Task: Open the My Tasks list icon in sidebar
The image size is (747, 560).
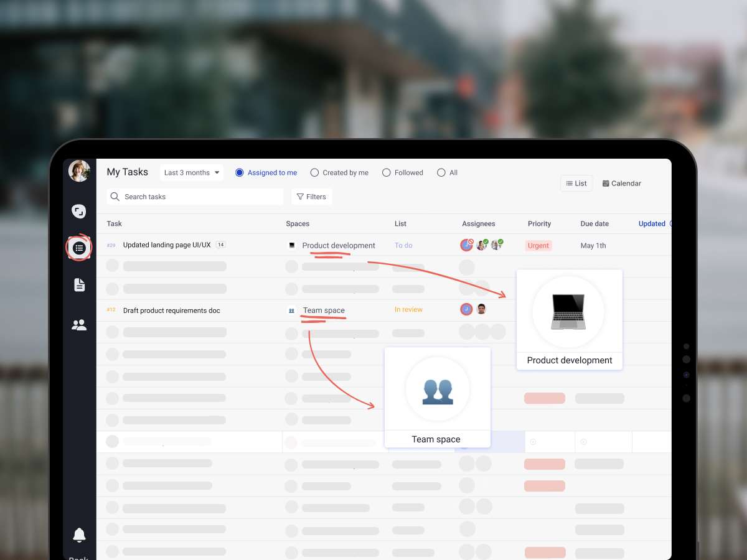Action: pyautogui.click(x=79, y=248)
